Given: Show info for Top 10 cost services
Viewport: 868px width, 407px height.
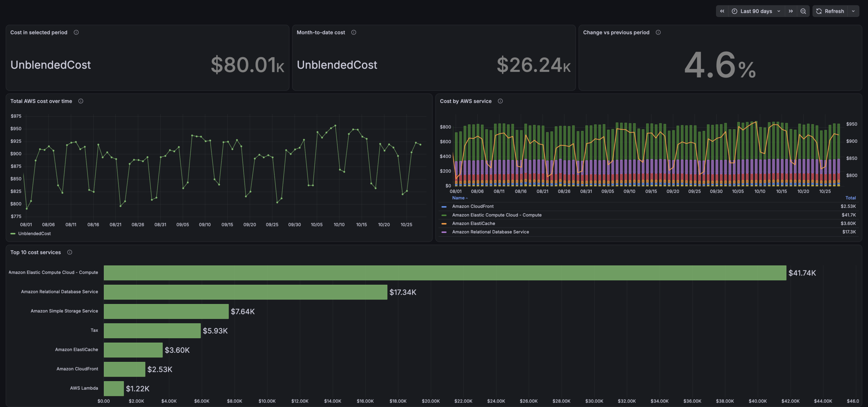Looking at the screenshot, I should pos(70,253).
